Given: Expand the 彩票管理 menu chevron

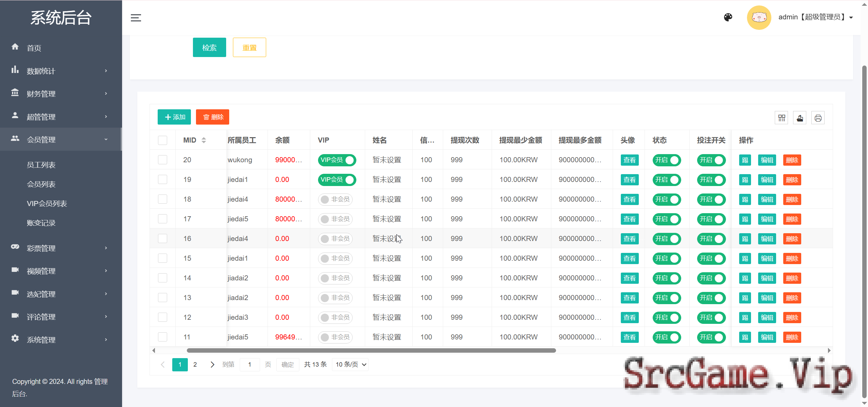Looking at the screenshot, I should (106, 248).
